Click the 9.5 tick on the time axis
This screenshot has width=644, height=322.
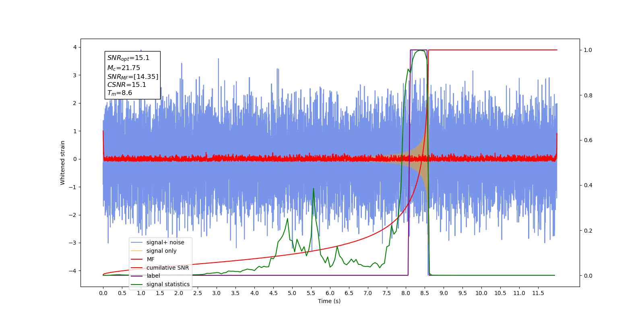point(462,293)
